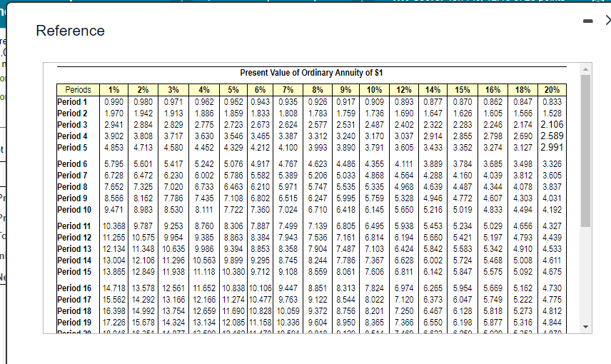Click value 4.767 for Period 6 at 7%
This screenshot has height=364, width=611.
[288, 163]
